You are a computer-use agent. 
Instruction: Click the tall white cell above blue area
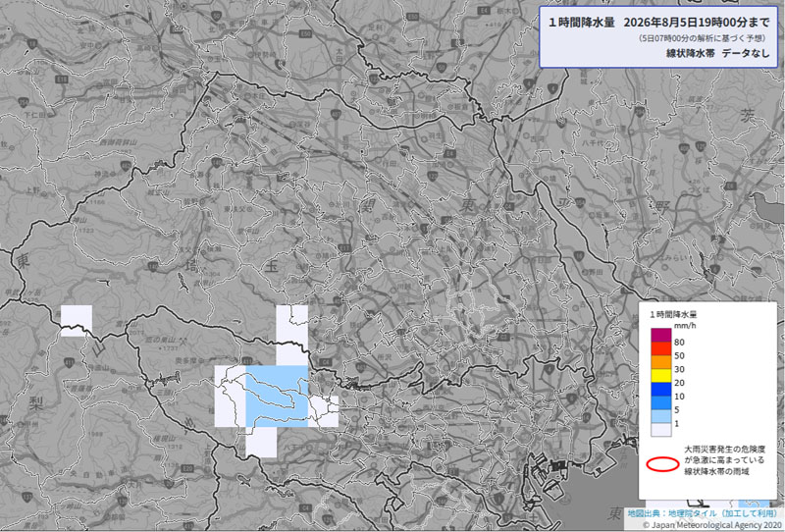pos(291,335)
